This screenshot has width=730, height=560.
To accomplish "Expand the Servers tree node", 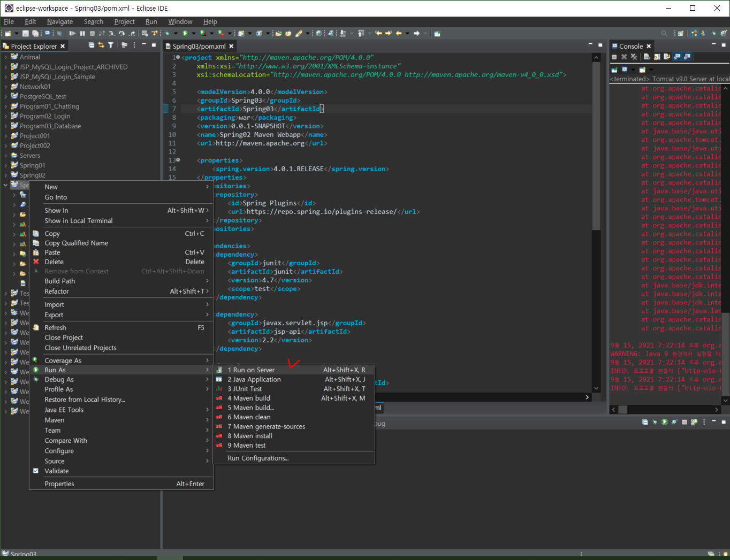I will pyautogui.click(x=6, y=156).
